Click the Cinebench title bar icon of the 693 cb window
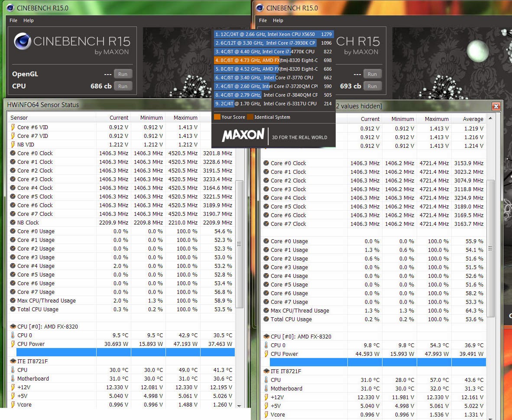 click(260, 8)
